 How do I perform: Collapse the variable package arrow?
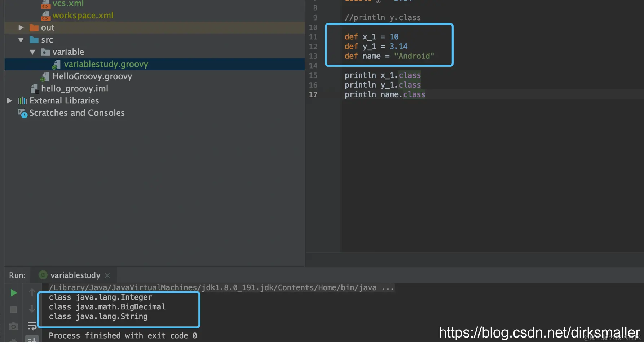pyautogui.click(x=32, y=52)
